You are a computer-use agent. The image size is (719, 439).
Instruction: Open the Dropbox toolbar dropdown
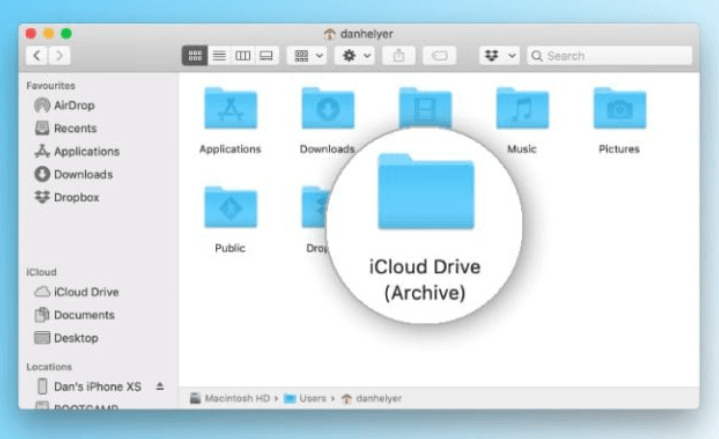499,56
